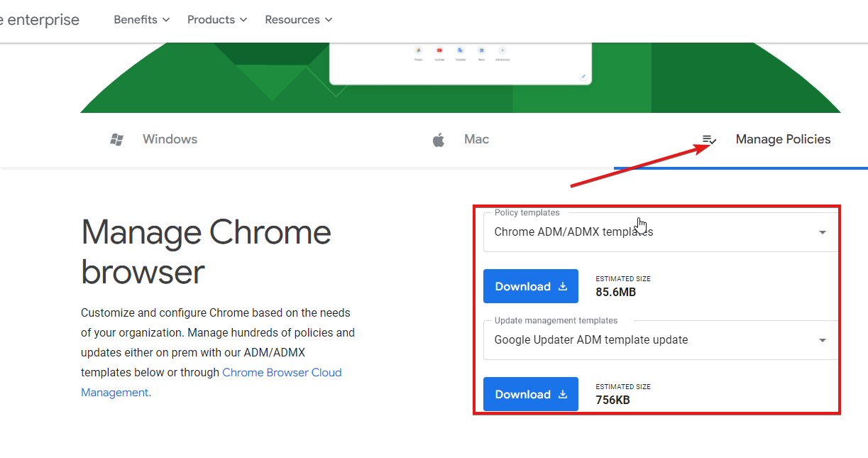
Task: Click the pencil edit icon in browser preview
Action: 583,76
